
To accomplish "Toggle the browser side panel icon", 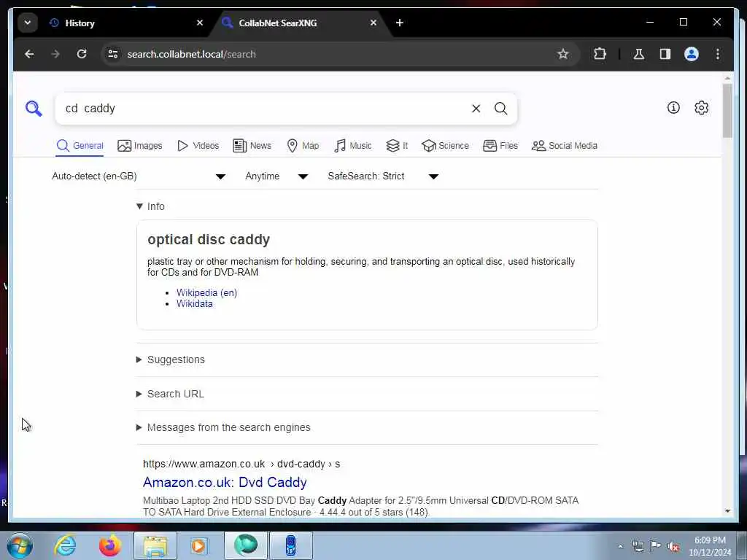I will tap(665, 54).
